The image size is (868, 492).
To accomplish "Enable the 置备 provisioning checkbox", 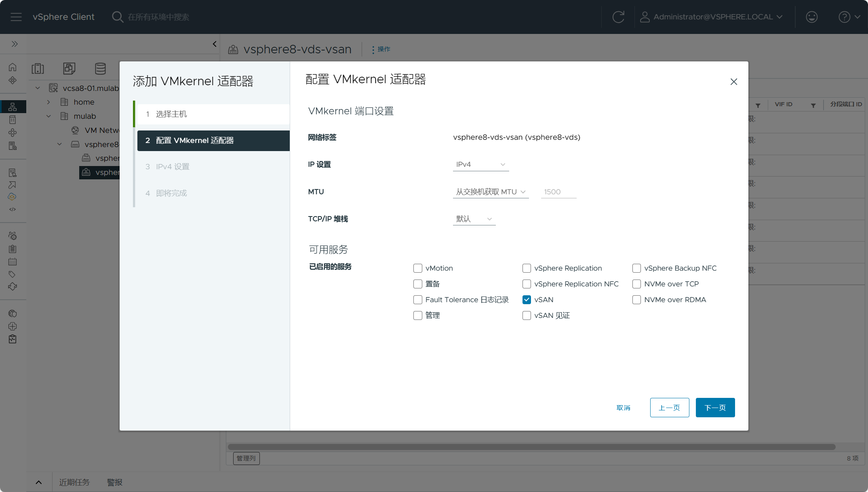I will [418, 284].
